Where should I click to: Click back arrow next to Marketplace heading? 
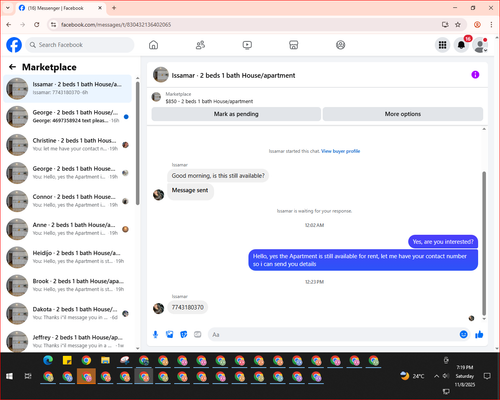pyautogui.click(x=13, y=67)
